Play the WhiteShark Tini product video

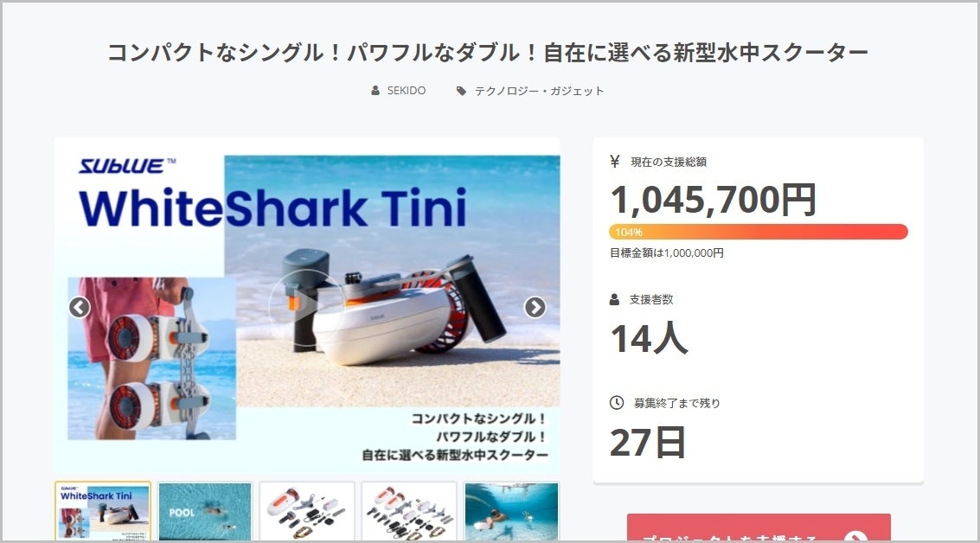[x=306, y=306]
